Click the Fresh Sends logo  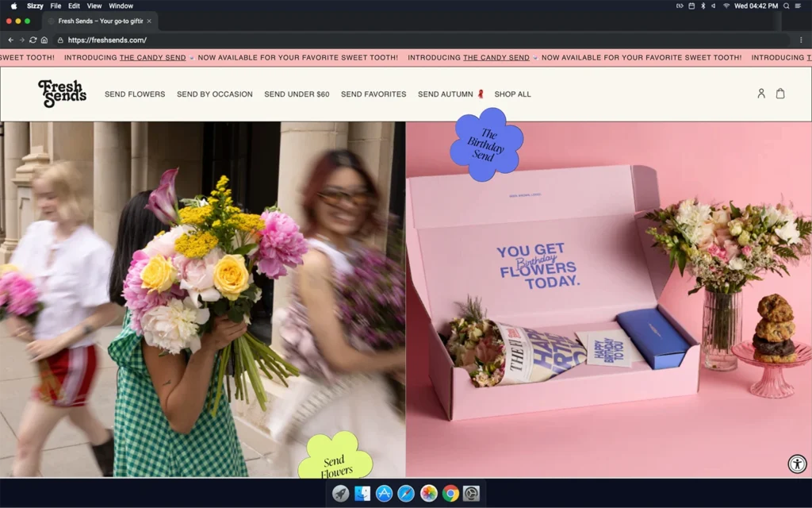[x=62, y=94]
